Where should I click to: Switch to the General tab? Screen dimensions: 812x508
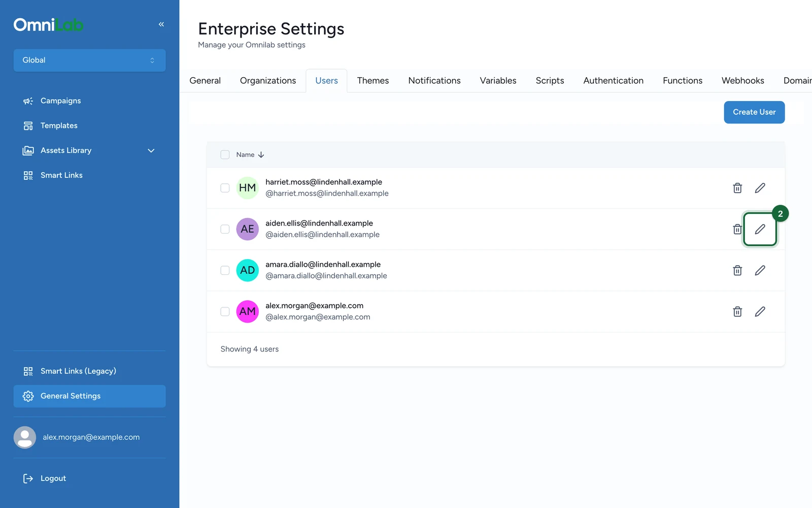point(205,81)
